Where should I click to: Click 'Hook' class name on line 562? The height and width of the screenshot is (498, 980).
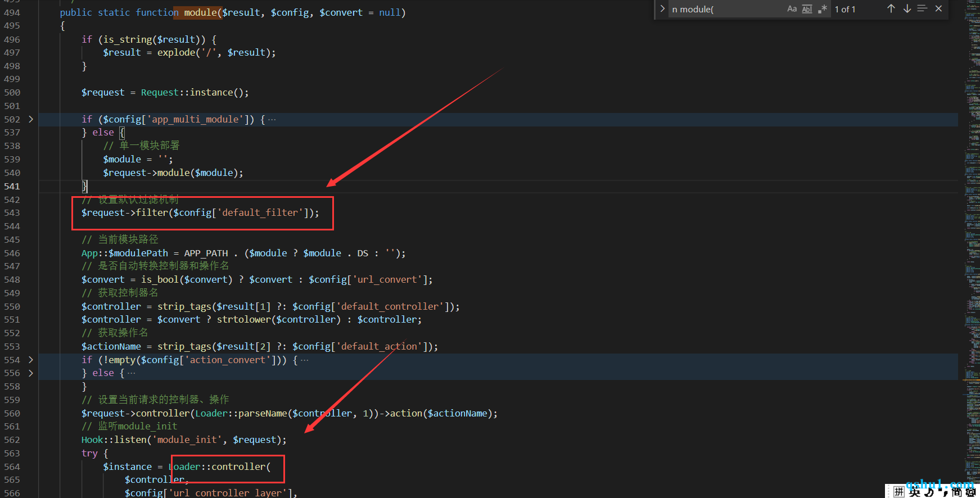pos(92,440)
